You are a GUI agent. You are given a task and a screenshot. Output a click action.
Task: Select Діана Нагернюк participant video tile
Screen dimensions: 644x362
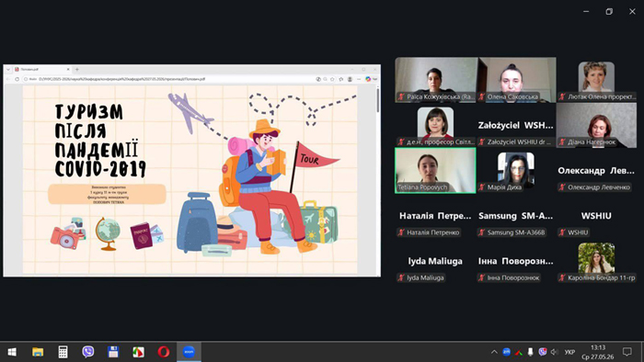tap(596, 125)
